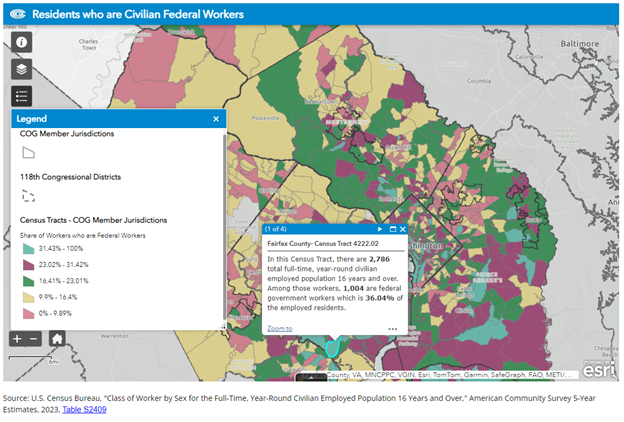This screenshot has width=624, height=422.
Task: Zoom in on the map
Action: pos(19,338)
